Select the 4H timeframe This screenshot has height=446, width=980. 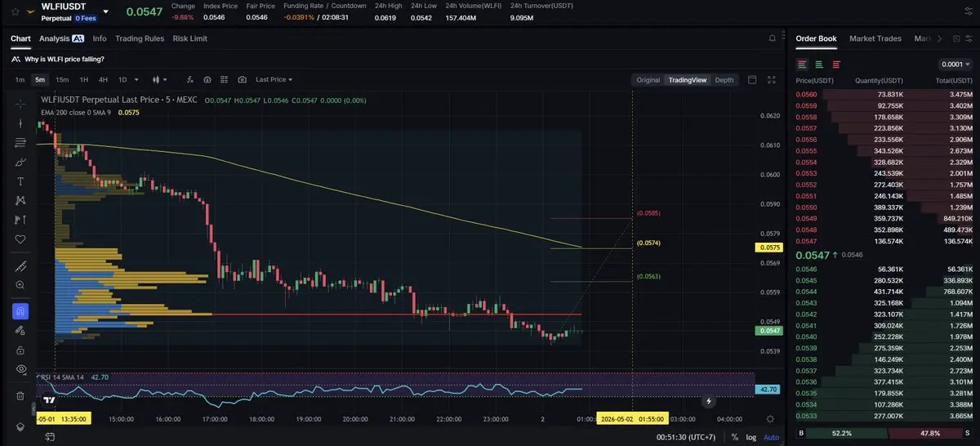(103, 79)
